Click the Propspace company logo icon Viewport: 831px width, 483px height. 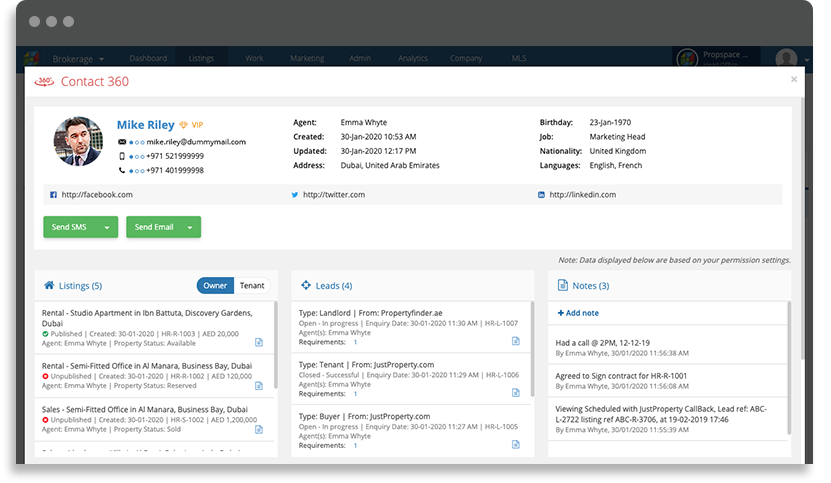point(687,58)
